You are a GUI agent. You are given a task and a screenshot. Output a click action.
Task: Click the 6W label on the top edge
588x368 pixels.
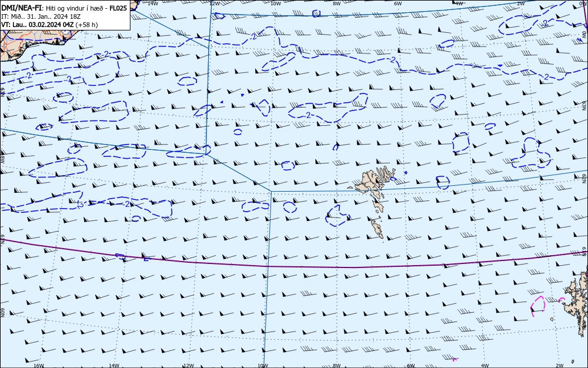coord(397,3)
